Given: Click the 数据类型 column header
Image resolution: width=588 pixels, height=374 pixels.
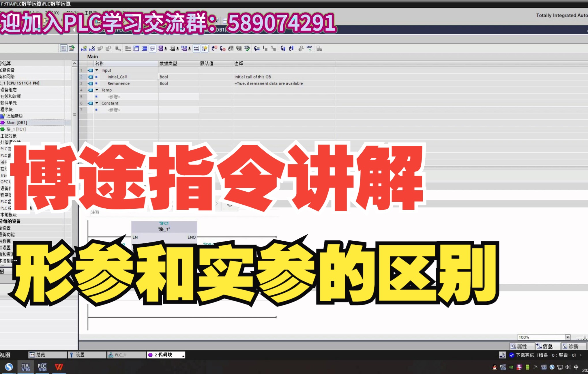Looking at the screenshot, I should (x=179, y=63).
